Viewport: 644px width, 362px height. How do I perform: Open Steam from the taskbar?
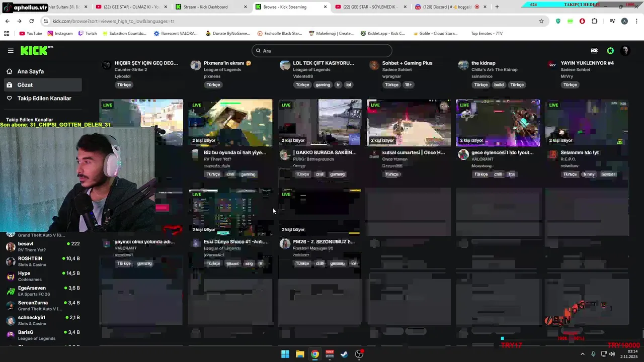[x=344, y=354]
